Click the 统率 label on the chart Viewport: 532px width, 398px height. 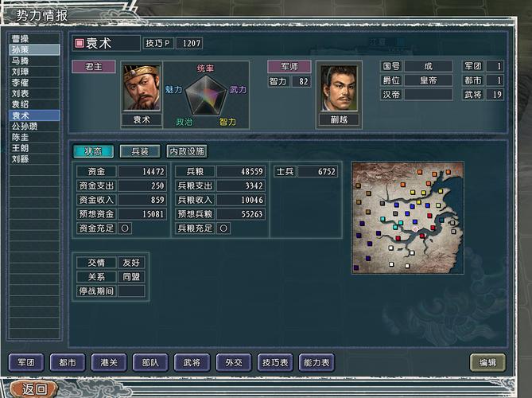click(x=205, y=68)
